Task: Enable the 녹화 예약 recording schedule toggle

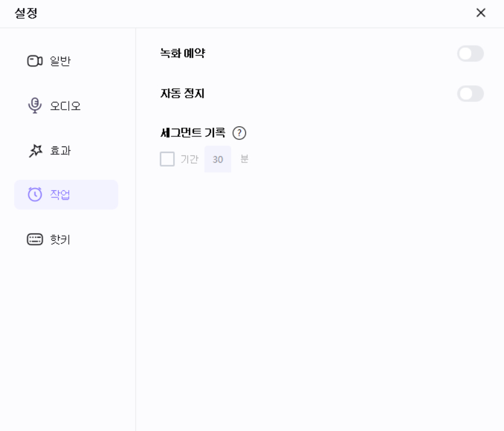Action: [470, 53]
